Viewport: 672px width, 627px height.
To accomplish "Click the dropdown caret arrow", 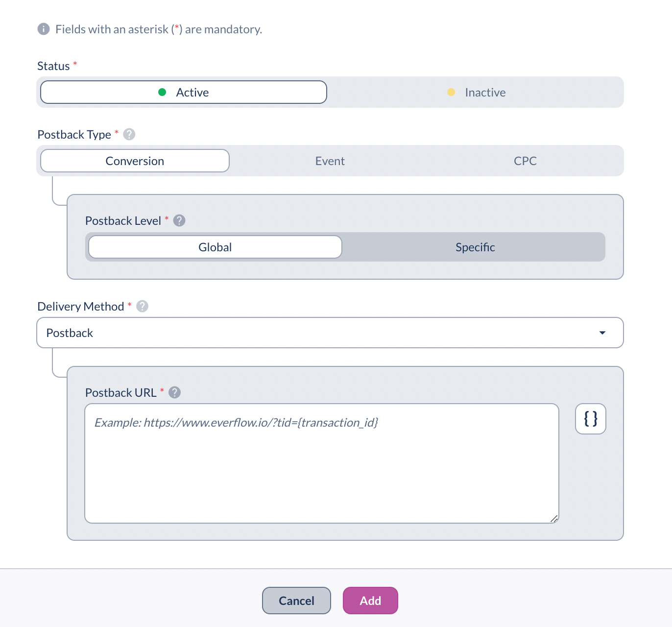I will [602, 333].
